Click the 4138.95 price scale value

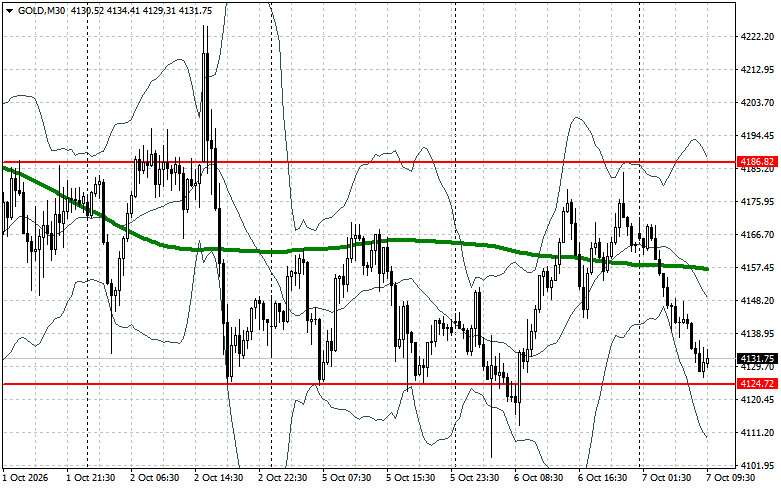pyautogui.click(x=757, y=334)
